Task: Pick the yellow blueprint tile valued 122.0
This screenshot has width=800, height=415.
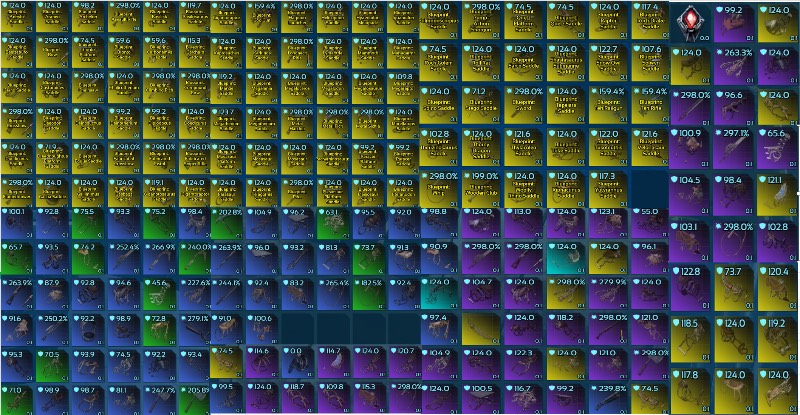Action: [x=608, y=148]
